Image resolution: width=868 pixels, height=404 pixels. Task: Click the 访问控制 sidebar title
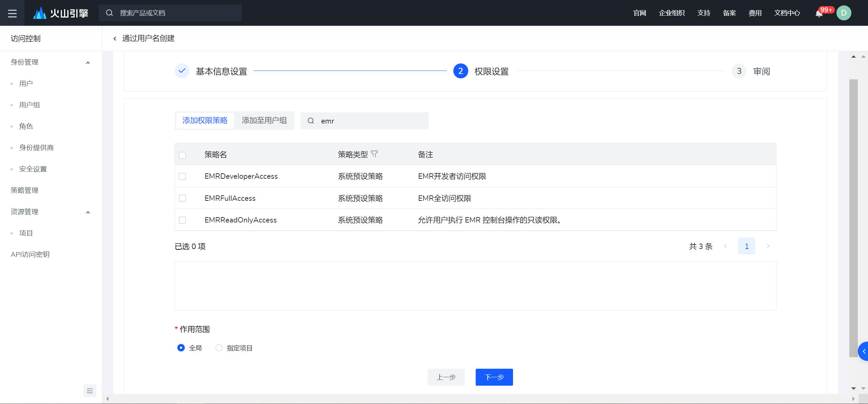click(25, 39)
